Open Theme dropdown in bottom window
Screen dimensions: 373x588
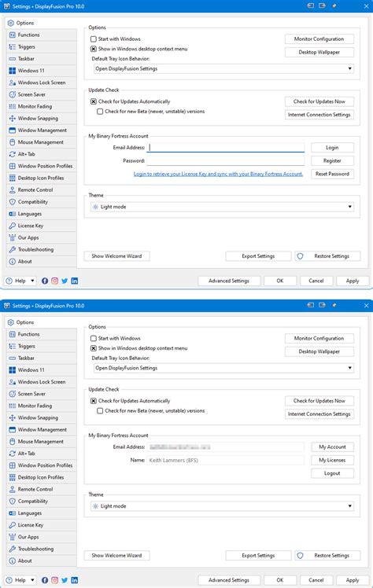pyautogui.click(x=222, y=506)
